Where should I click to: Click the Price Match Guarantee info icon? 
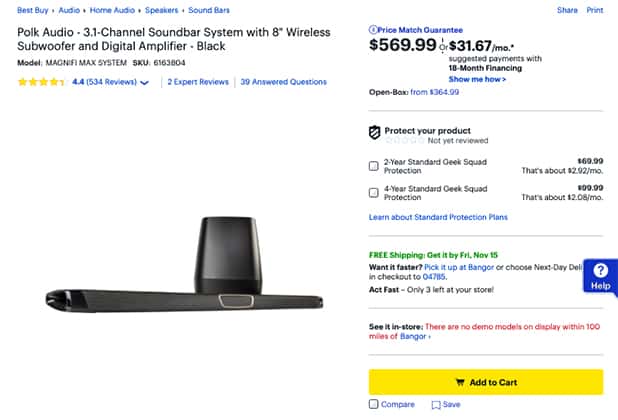(373, 31)
